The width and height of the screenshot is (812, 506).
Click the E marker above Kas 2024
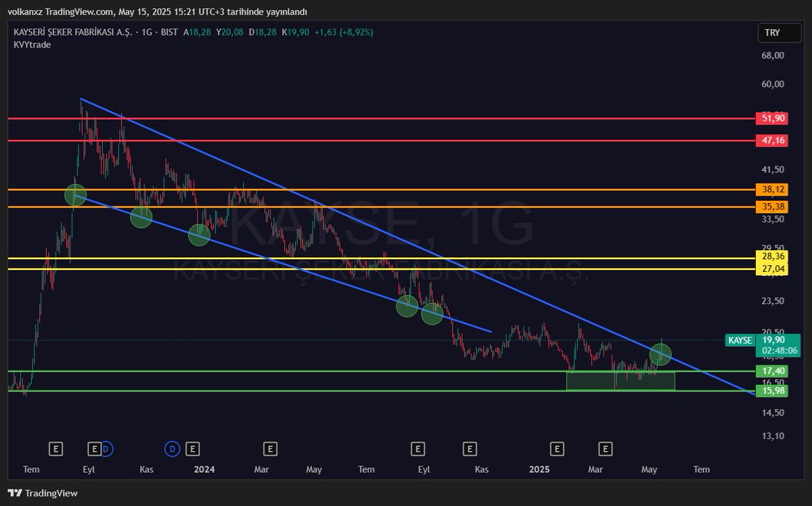(469, 448)
